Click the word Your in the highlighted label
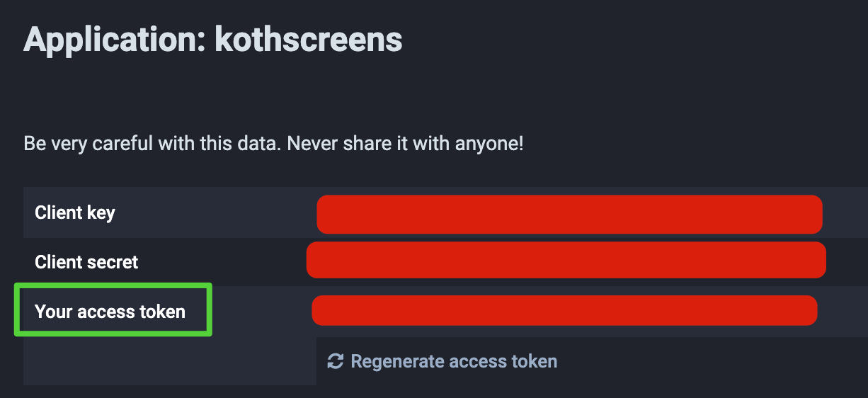The width and height of the screenshot is (868, 398). (54, 312)
